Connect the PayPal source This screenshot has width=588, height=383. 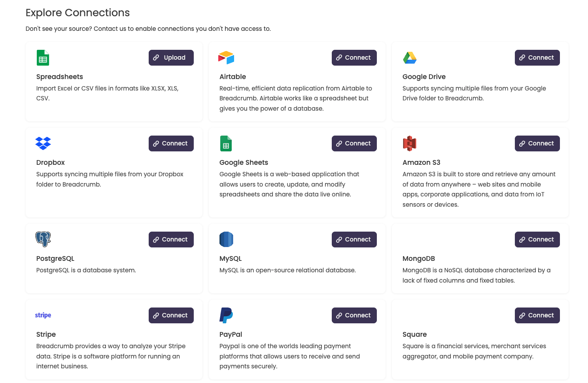click(x=354, y=315)
